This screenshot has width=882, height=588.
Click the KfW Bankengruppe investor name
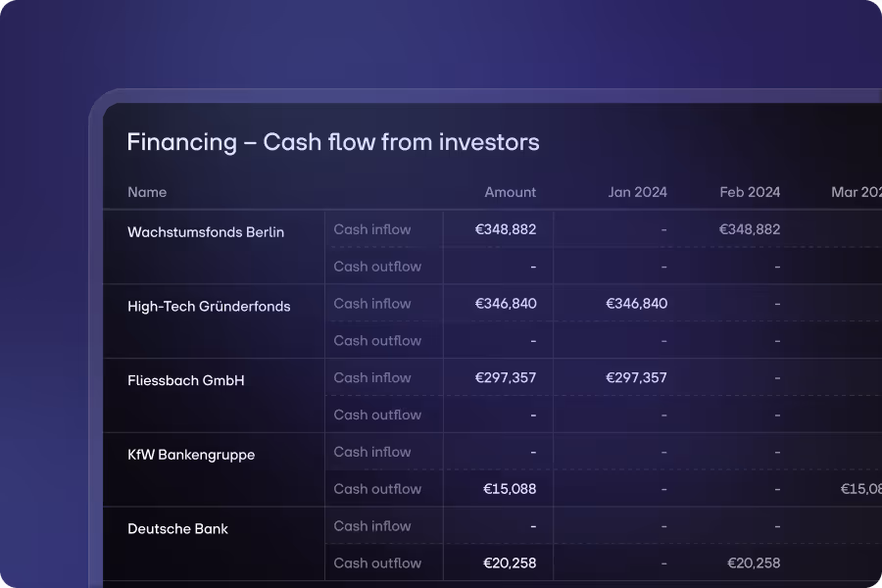click(190, 454)
